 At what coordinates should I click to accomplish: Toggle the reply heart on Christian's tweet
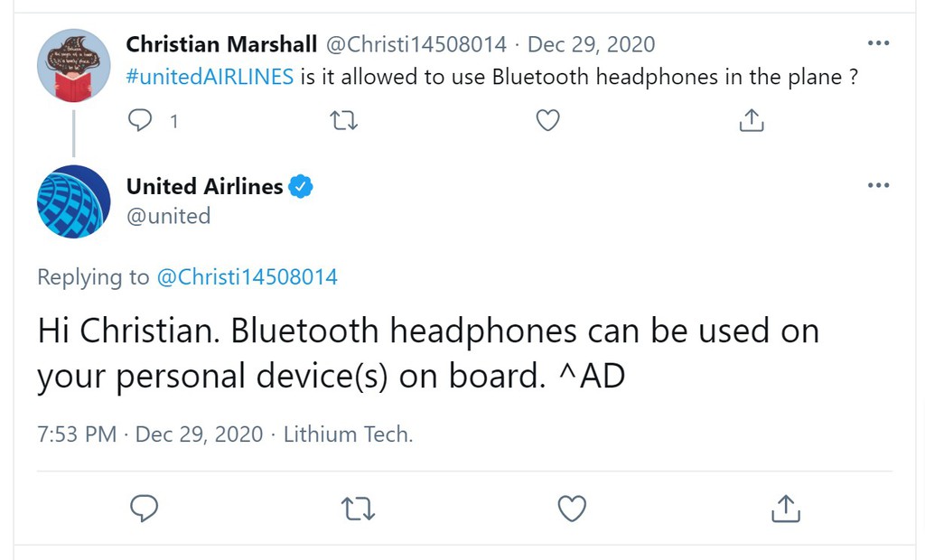(x=547, y=118)
